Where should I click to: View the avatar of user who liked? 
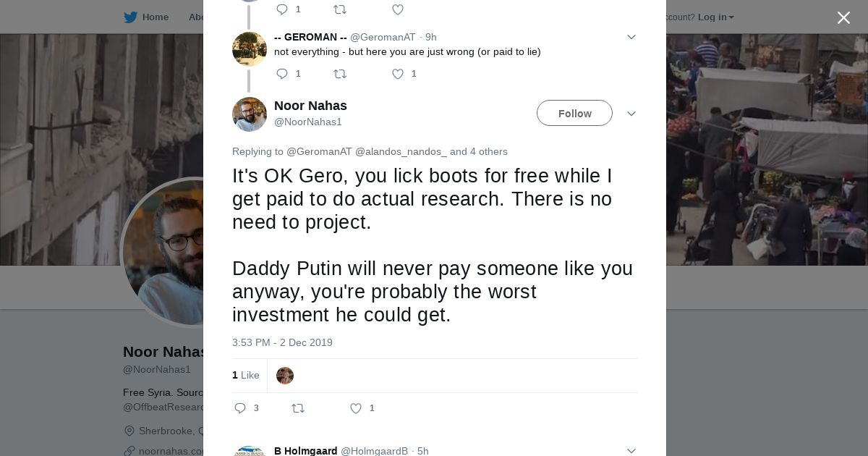[x=285, y=376]
